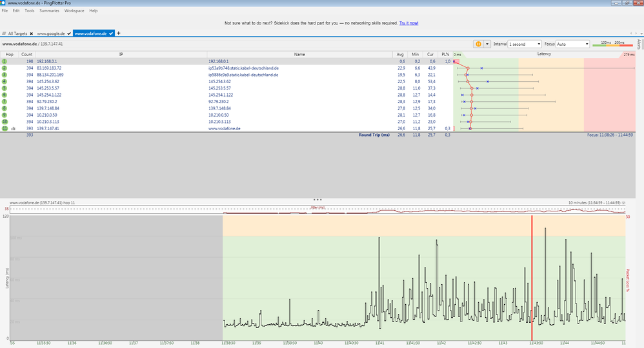
Task: Open the Edit menu
Action: (x=16, y=11)
